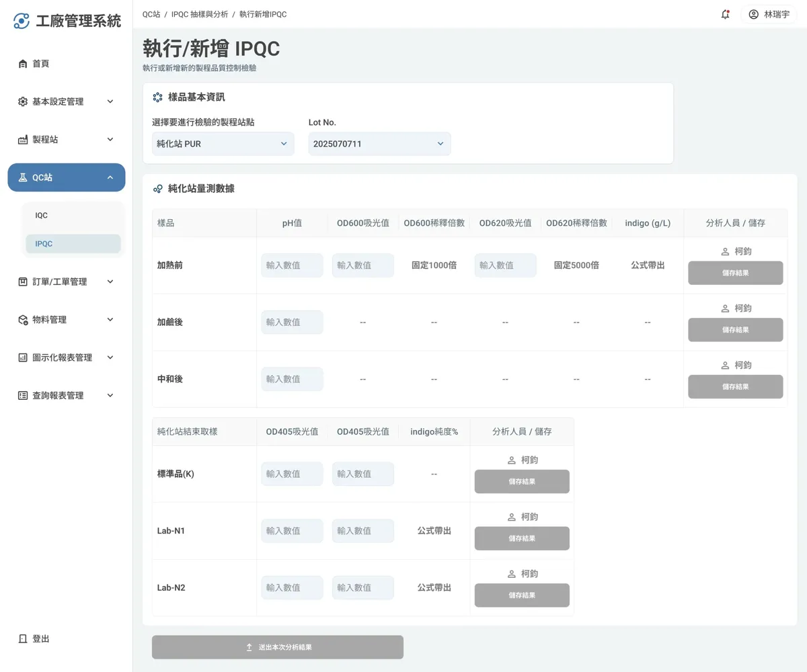Save results for the 標準品(K) row

coord(522,482)
